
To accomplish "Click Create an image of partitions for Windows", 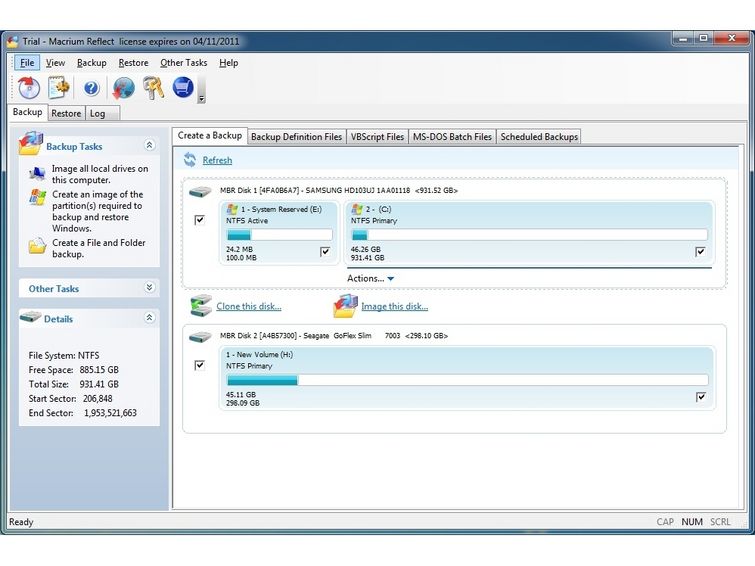I will click(98, 211).
